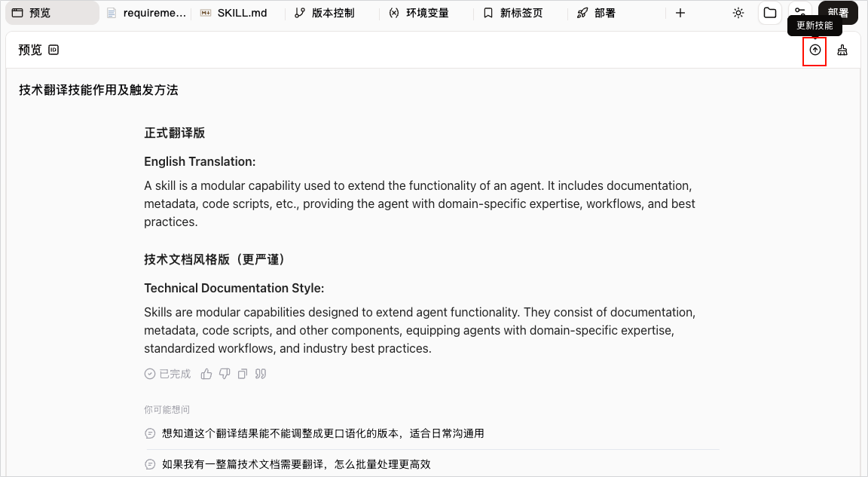Toggle light theme sun icon
Viewport: 868px width, 477px height.
click(x=738, y=13)
